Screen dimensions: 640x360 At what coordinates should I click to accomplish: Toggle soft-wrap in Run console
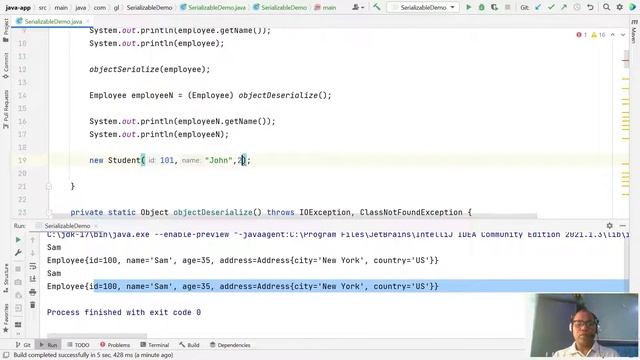33,266
